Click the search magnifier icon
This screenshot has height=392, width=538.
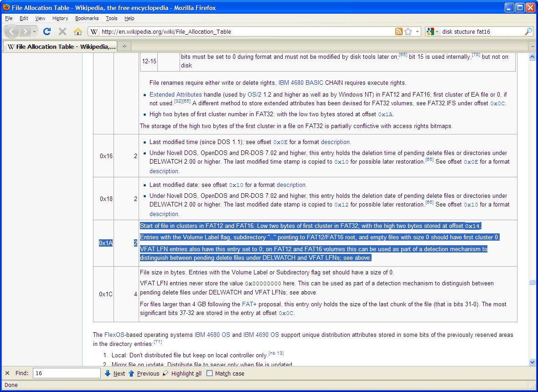[528, 31]
